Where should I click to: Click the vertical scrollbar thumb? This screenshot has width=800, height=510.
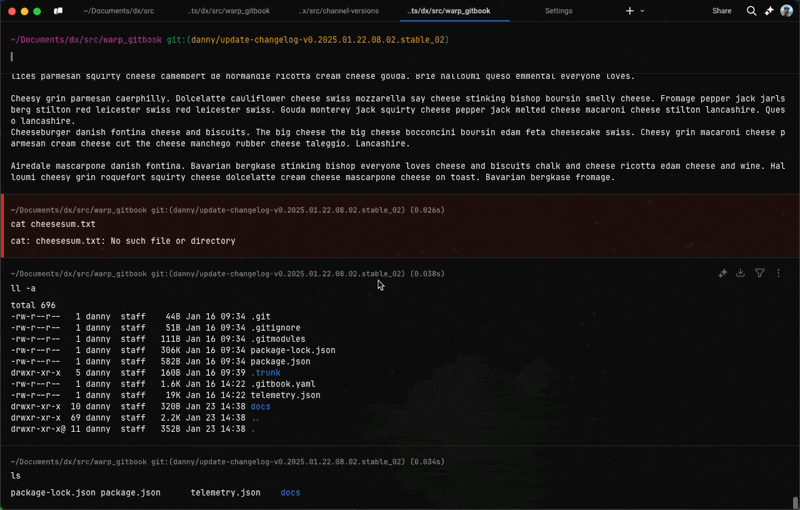point(795,502)
